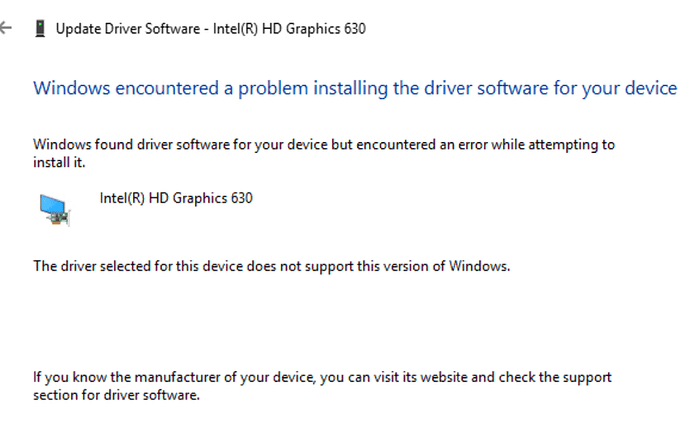
Task: Click the word "Windows." ending the error message
Action: click(483, 266)
